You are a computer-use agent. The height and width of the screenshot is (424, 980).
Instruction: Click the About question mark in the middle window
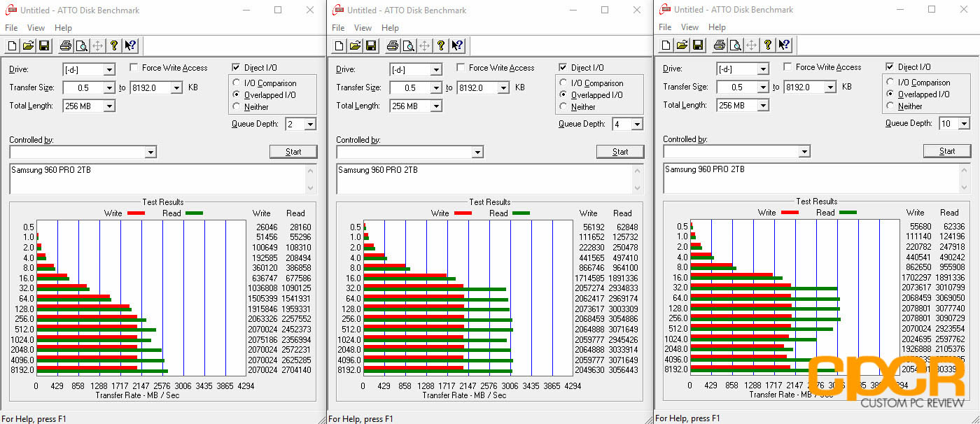[x=440, y=46]
